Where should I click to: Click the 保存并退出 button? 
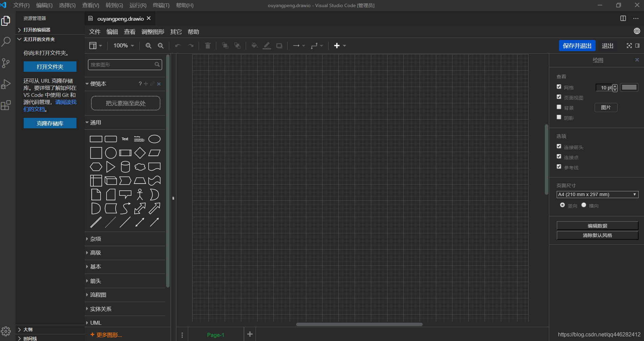[x=577, y=46]
